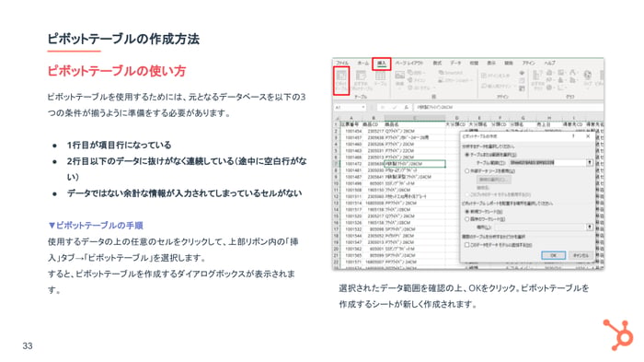The height and width of the screenshot is (362, 644).
Task: Click the 場所 location input field
Action: click(x=540, y=227)
